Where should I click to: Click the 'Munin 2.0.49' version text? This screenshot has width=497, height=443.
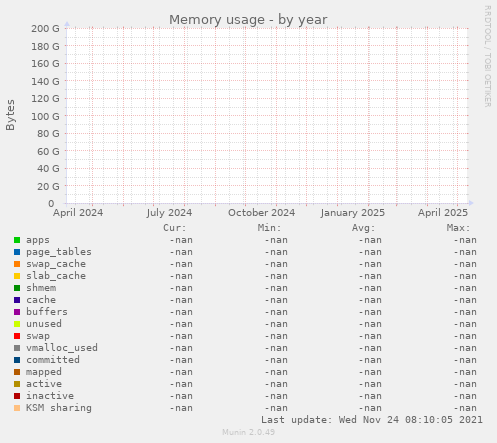pyautogui.click(x=249, y=432)
